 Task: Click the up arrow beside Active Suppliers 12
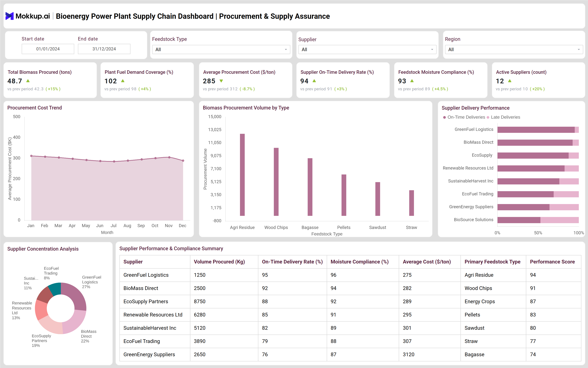point(510,81)
